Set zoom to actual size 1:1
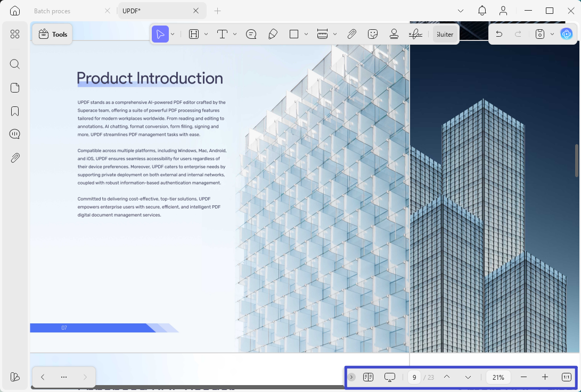The width and height of the screenshot is (581, 392). [566, 377]
